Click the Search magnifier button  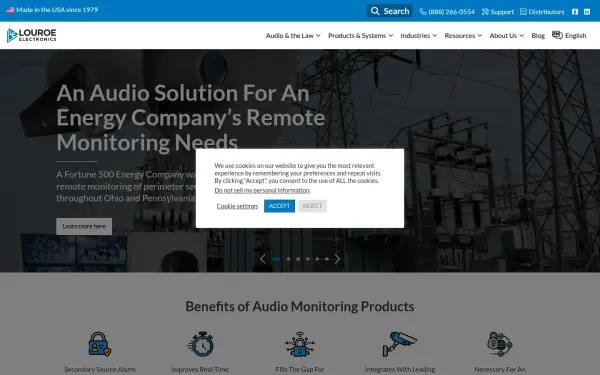[390, 11]
